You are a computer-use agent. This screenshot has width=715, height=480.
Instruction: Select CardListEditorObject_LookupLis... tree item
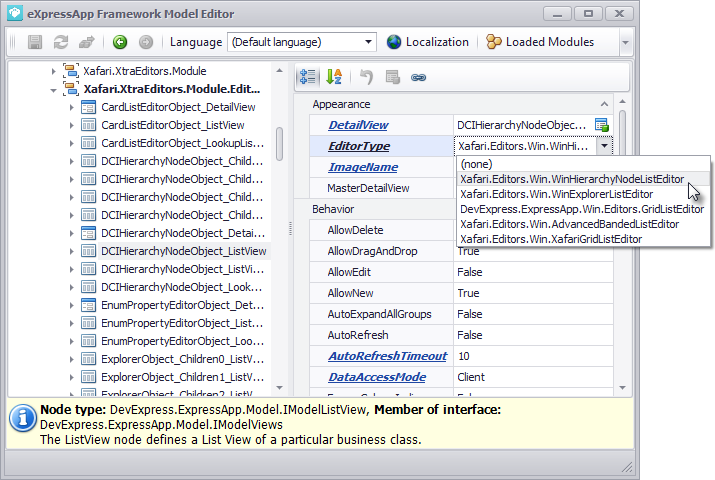coord(182,143)
